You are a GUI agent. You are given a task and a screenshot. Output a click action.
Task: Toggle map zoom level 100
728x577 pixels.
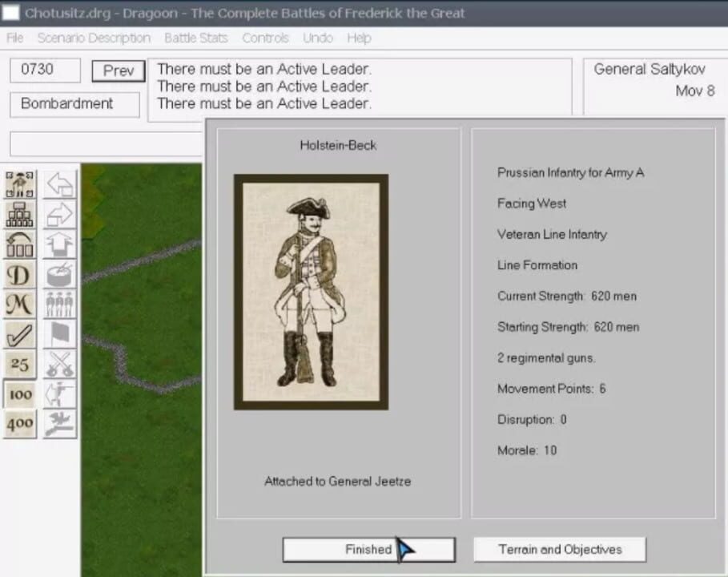[x=19, y=394]
